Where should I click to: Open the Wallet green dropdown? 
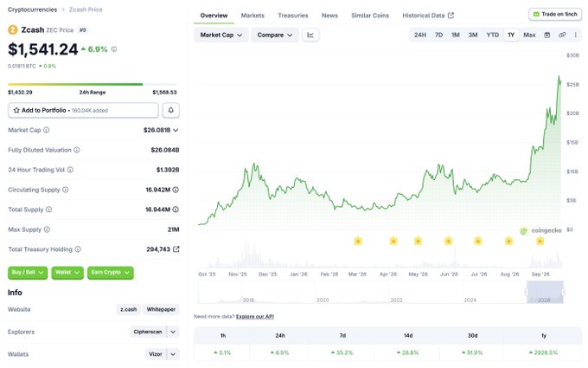tap(67, 273)
